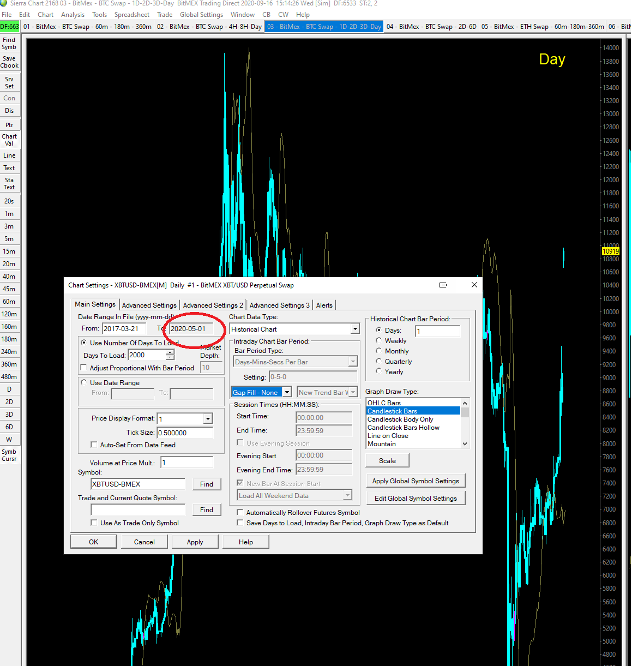Open Load All Weekend Data dropdown
This screenshot has height=666, width=644.
[x=347, y=495]
